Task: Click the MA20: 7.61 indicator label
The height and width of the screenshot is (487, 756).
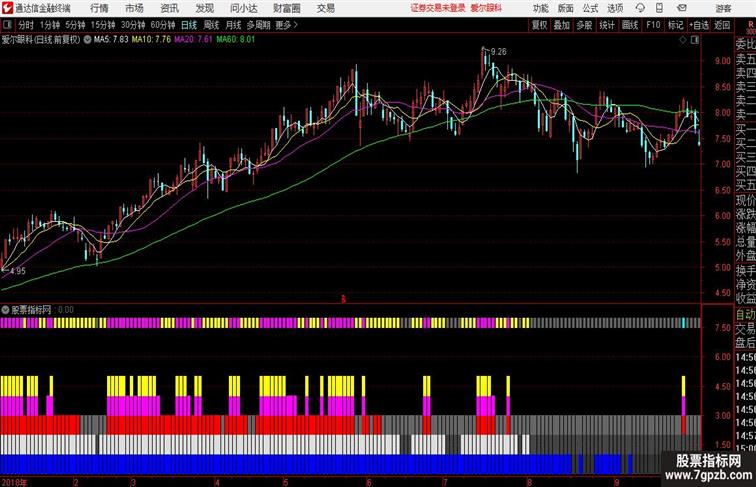Action: 193,40
